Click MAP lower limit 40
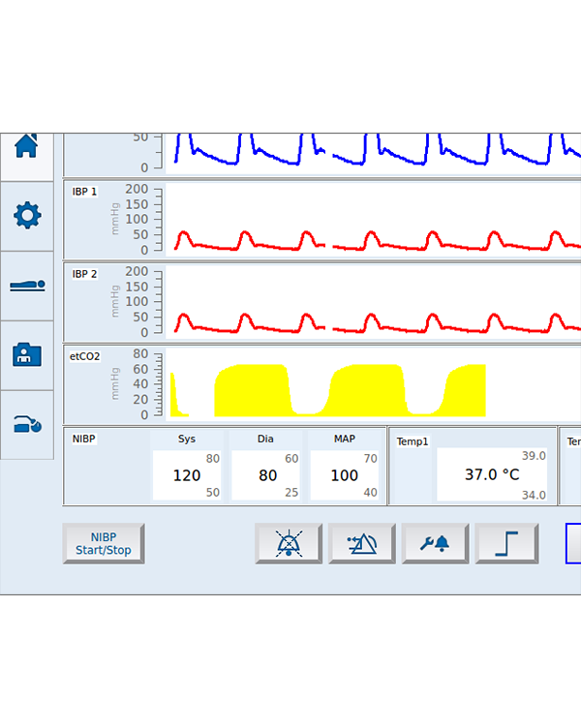The width and height of the screenshot is (581, 728). click(x=370, y=492)
